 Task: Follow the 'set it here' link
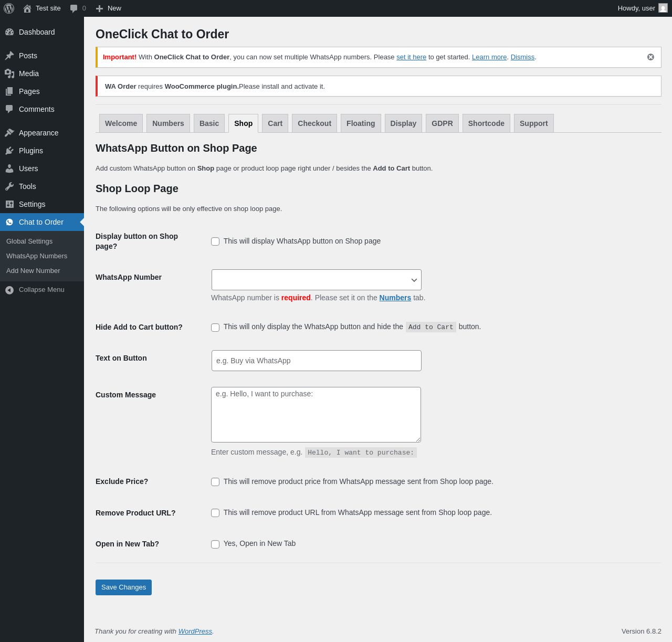[x=411, y=57]
